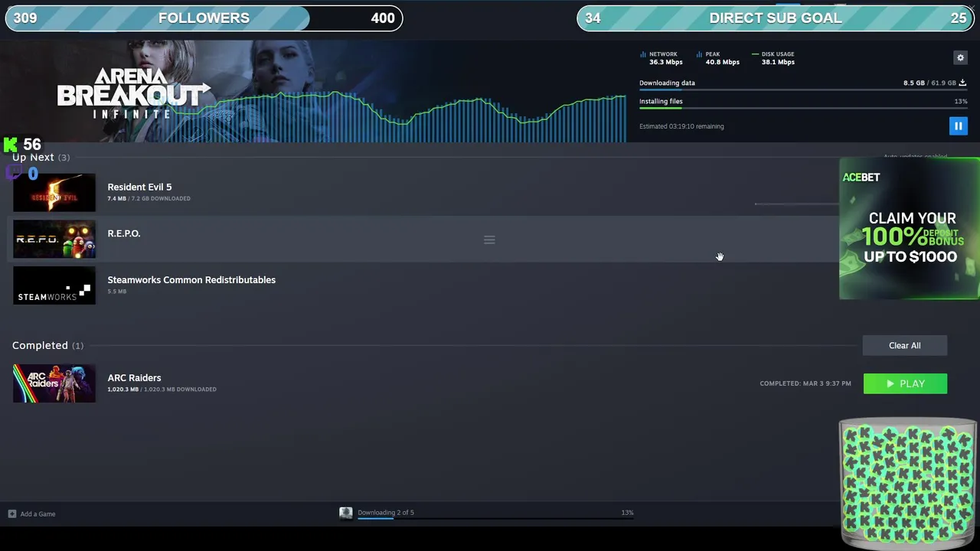The width and height of the screenshot is (980, 551).
Task: Click '7.4 MB / 7.2 GB DOWNLOADED' under Resident Evil 5
Action: pos(149,198)
